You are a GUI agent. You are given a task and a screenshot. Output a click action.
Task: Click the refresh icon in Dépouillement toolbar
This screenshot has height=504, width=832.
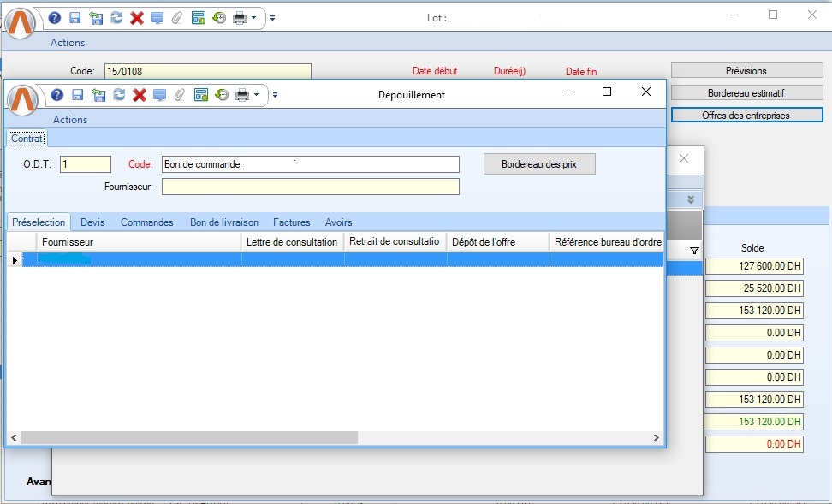click(119, 95)
